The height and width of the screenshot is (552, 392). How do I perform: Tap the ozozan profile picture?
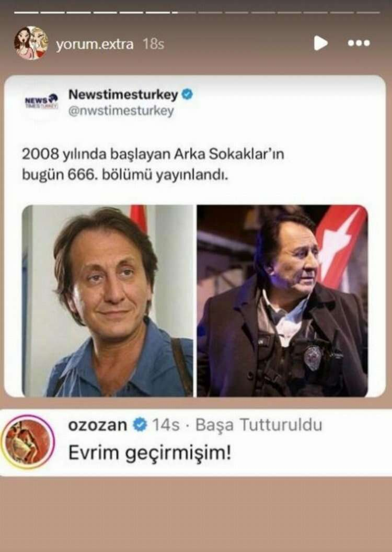[x=28, y=442]
